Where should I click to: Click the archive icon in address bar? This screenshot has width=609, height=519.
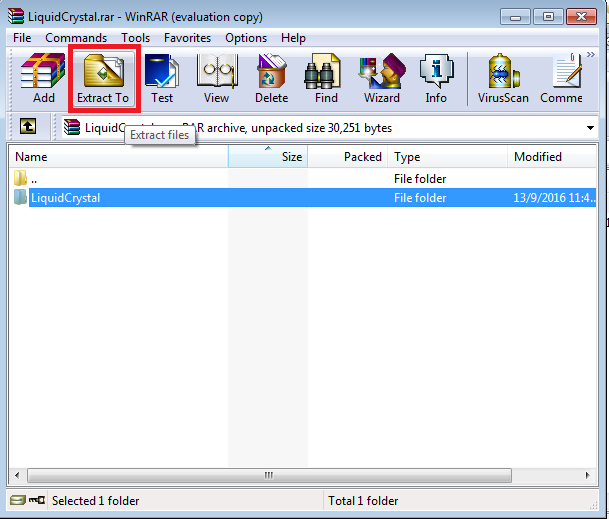pos(72,127)
